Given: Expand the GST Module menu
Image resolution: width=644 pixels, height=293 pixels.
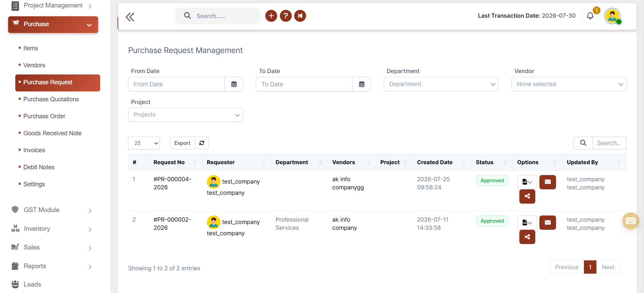Looking at the screenshot, I should [x=52, y=210].
